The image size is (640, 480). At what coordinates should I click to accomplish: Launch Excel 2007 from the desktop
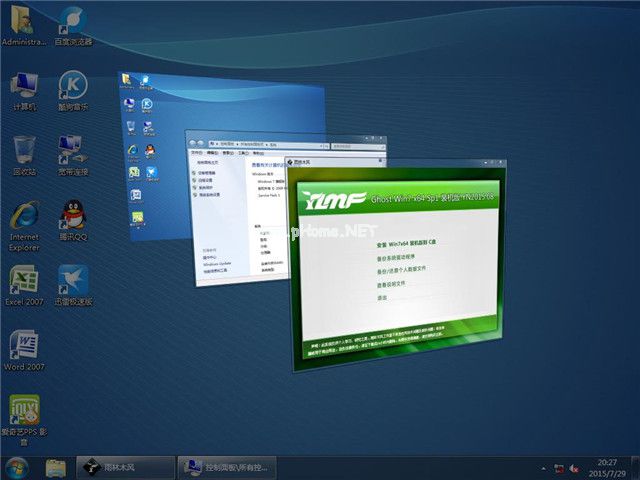click(x=24, y=281)
